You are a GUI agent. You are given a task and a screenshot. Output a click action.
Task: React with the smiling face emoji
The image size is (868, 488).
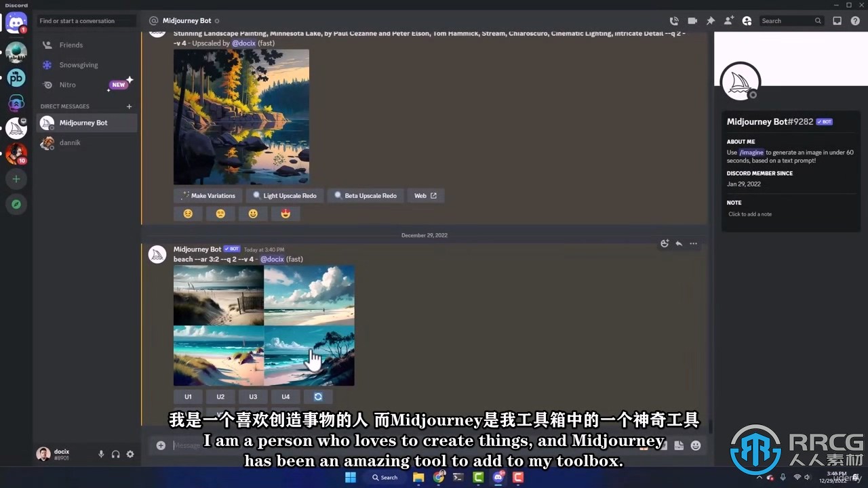pos(253,213)
